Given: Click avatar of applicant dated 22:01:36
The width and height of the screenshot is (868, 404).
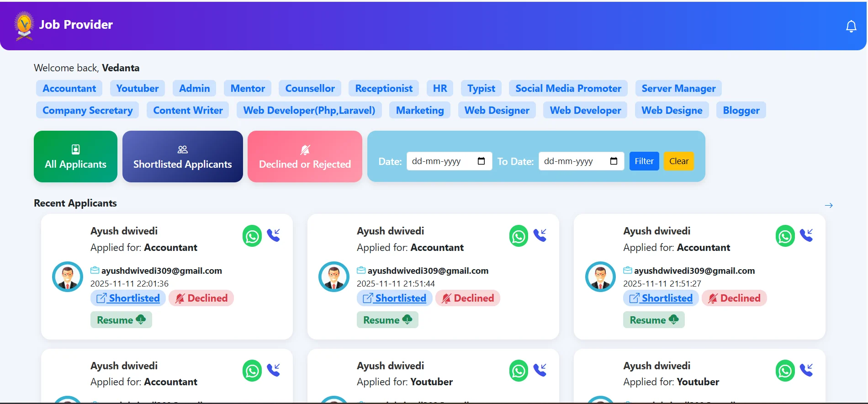Looking at the screenshot, I should pyautogui.click(x=68, y=276).
